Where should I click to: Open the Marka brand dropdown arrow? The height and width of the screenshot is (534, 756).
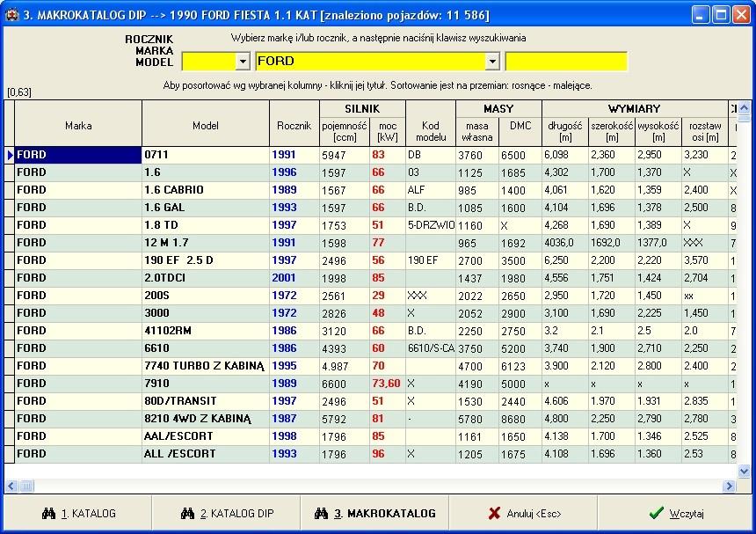(x=491, y=62)
